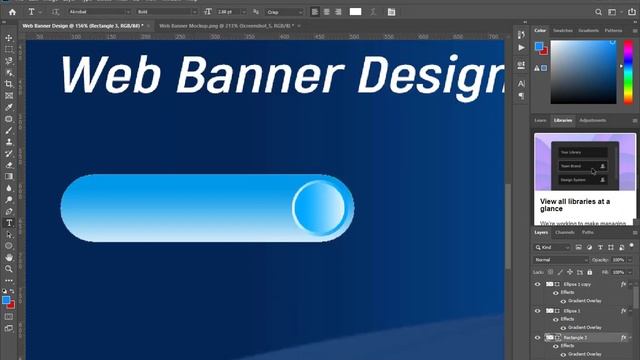The height and width of the screenshot is (360, 640).
Task: Open the Character panel icon in the dock
Action: pyautogui.click(x=521, y=84)
